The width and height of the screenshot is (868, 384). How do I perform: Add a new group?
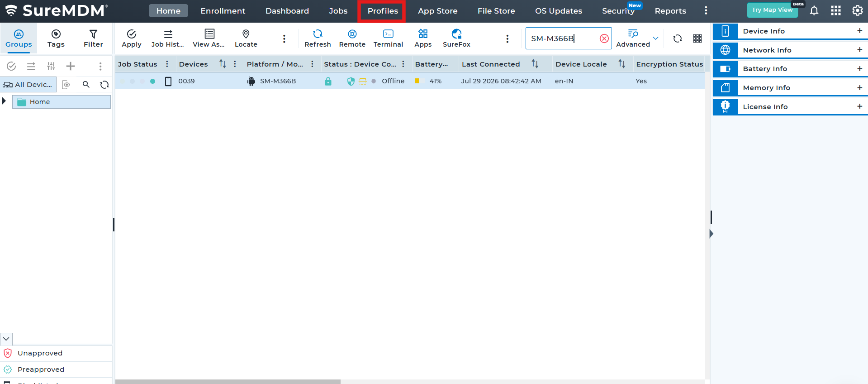coord(71,66)
